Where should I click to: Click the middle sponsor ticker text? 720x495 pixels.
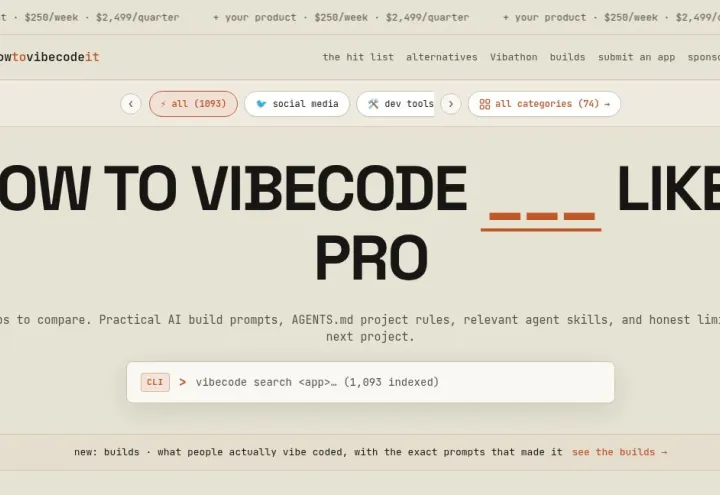(341, 17)
